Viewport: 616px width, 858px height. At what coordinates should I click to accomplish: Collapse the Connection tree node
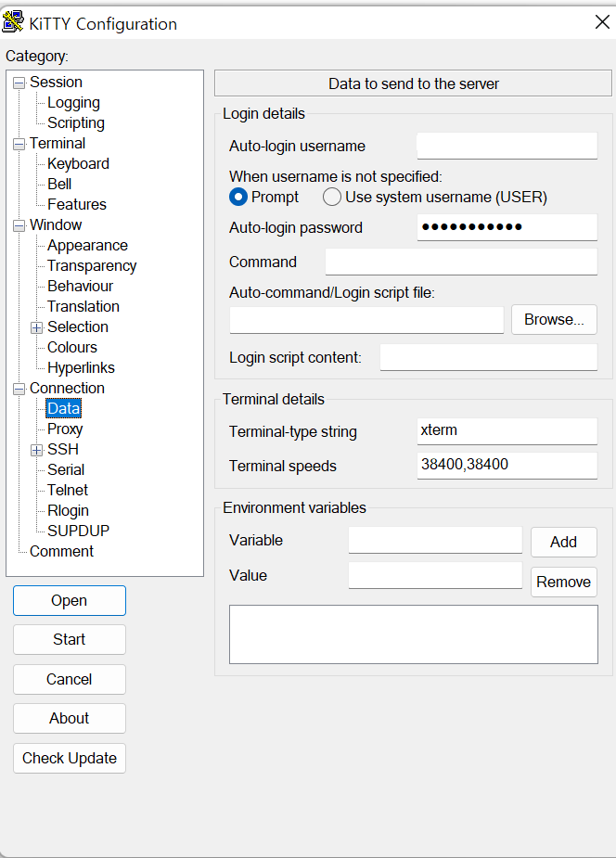pyautogui.click(x=19, y=389)
